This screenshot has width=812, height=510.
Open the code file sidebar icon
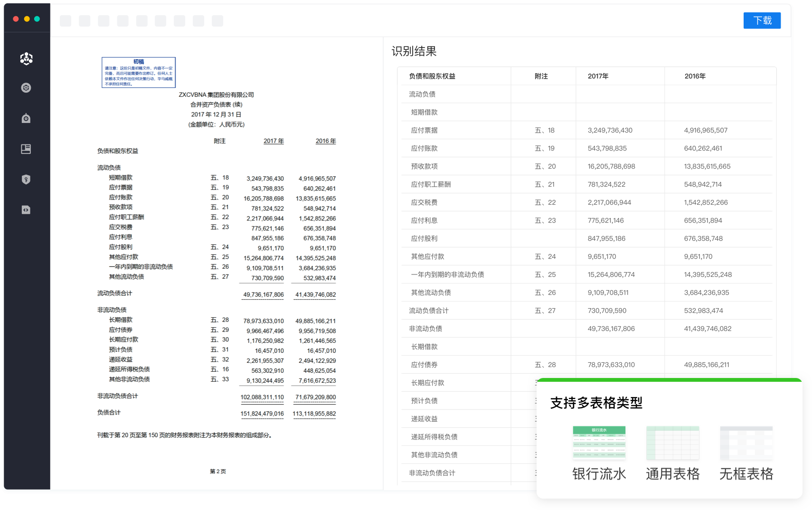pos(26,210)
